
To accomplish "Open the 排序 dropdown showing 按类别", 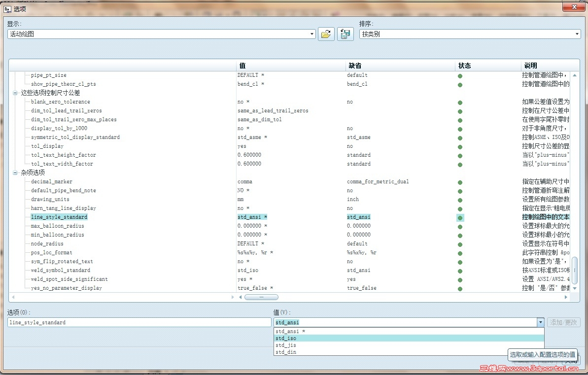I will pos(470,34).
